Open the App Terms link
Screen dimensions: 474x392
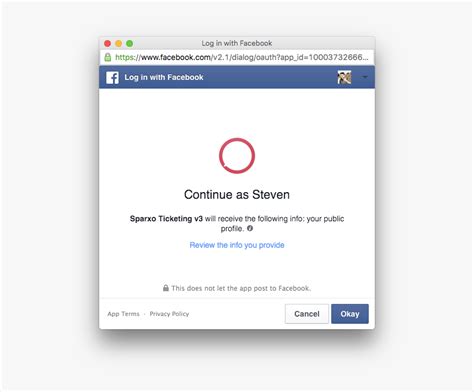click(123, 314)
